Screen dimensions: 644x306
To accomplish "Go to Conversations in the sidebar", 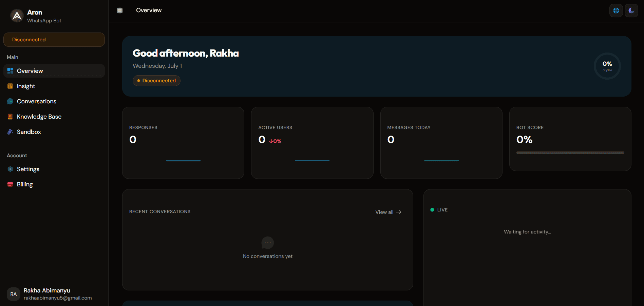I will point(54,101).
